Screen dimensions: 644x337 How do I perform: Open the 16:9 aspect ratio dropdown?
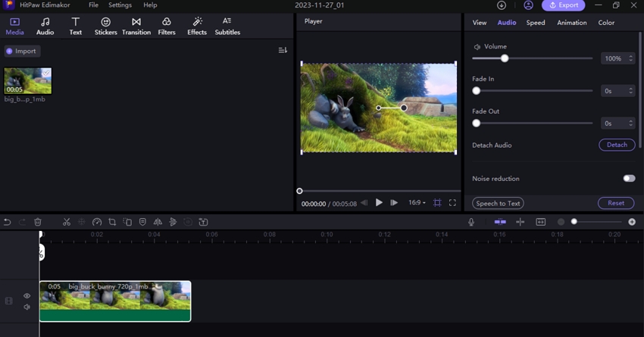(x=417, y=203)
